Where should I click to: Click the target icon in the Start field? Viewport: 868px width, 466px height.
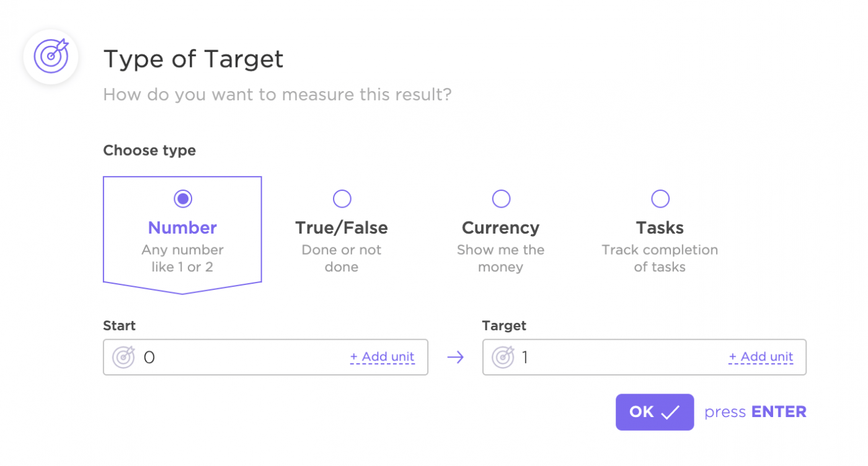123,357
